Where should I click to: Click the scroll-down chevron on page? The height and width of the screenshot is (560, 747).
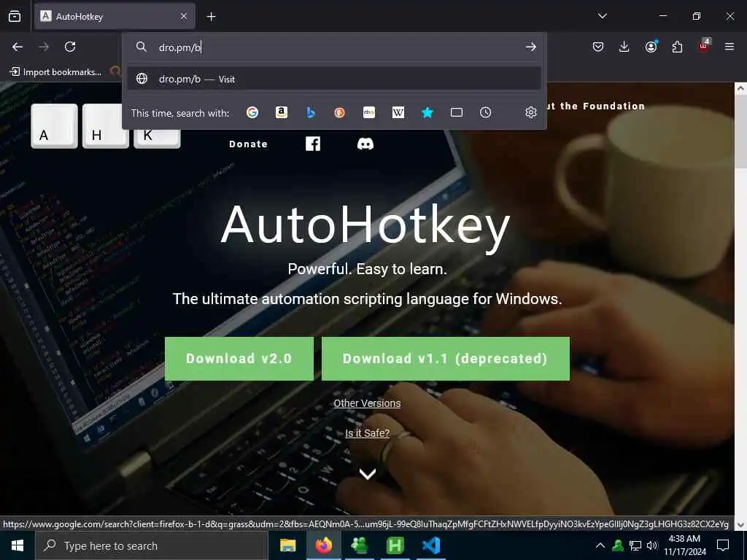point(368,474)
